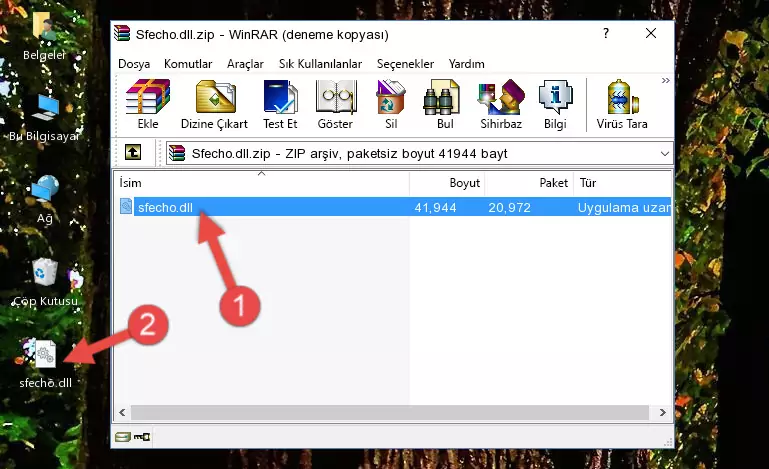This screenshot has height=469, width=769.
Task: Go up one folder level
Action: click(133, 153)
